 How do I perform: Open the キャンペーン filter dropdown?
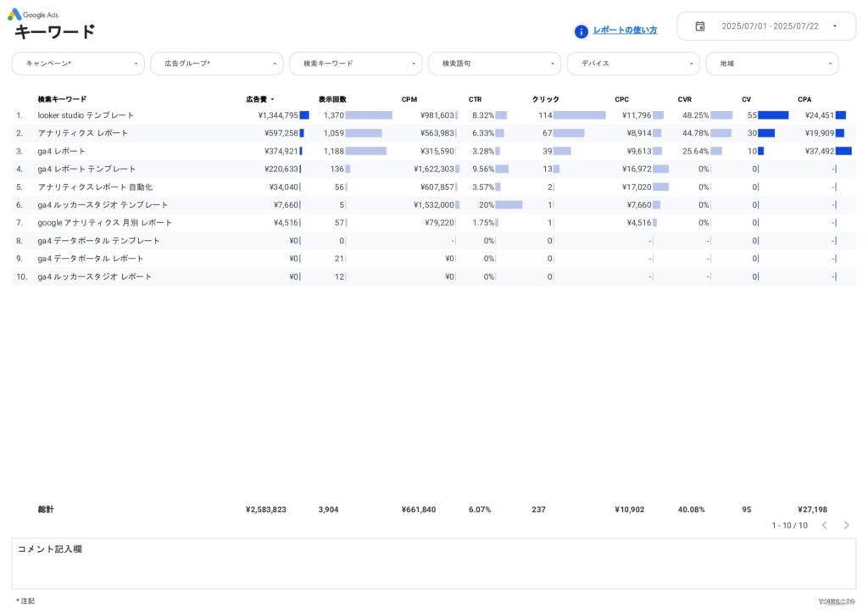click(77, 63)
